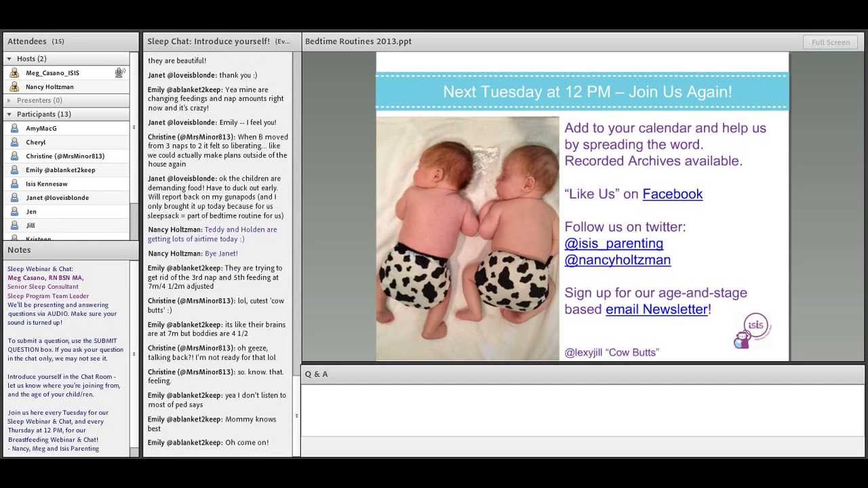The image size is (868, 488).
Task: Select the participant icon for Isis Kennesaw
Action: point(14,184)
